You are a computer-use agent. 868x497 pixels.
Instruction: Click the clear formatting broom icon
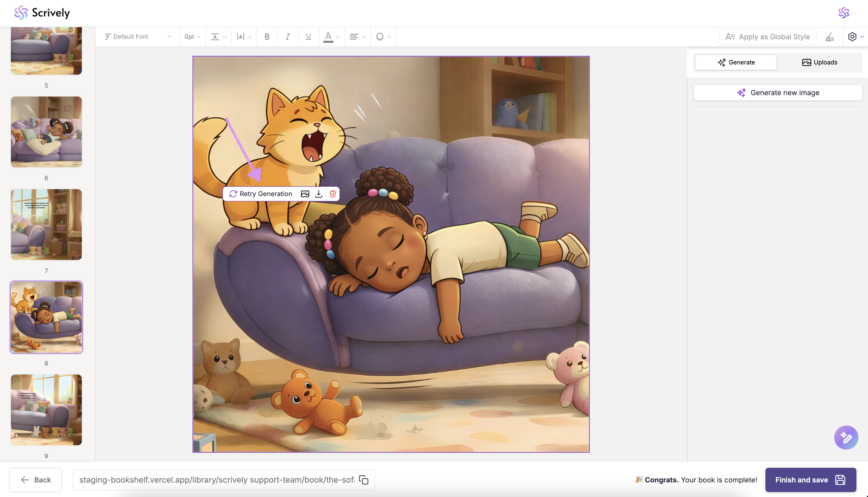(830, 37)
